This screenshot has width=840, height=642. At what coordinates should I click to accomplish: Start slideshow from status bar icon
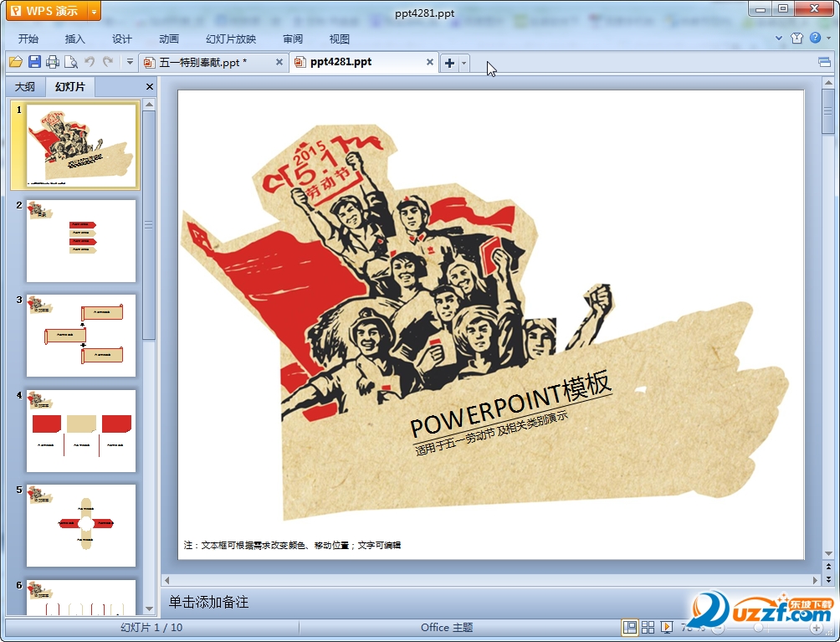coord(667,627)
